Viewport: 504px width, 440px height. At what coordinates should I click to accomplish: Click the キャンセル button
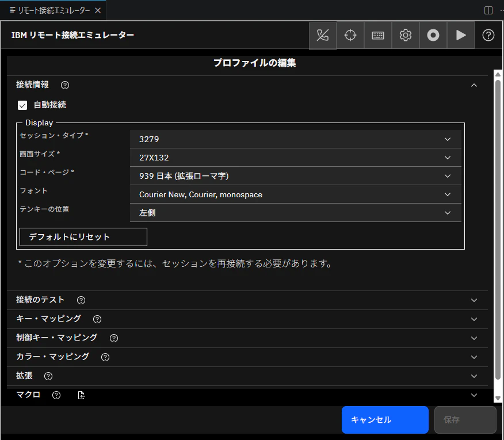tap(385, 420)
